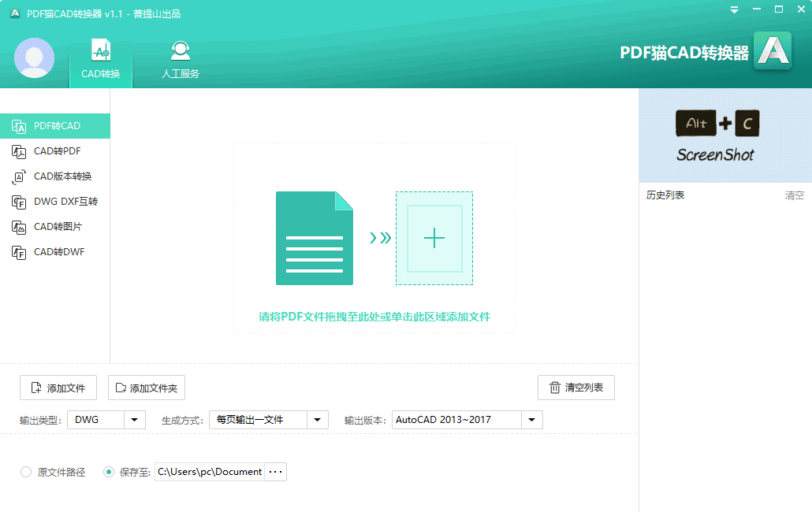Select PDF转CAD in the sidebar
The image size is (812, 512).
tap(55, 126)
